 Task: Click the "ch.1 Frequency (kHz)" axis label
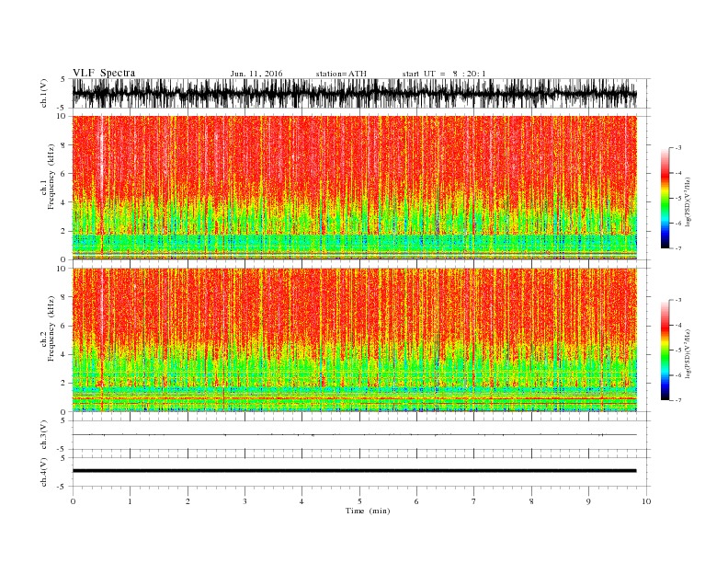click(48, 177)
